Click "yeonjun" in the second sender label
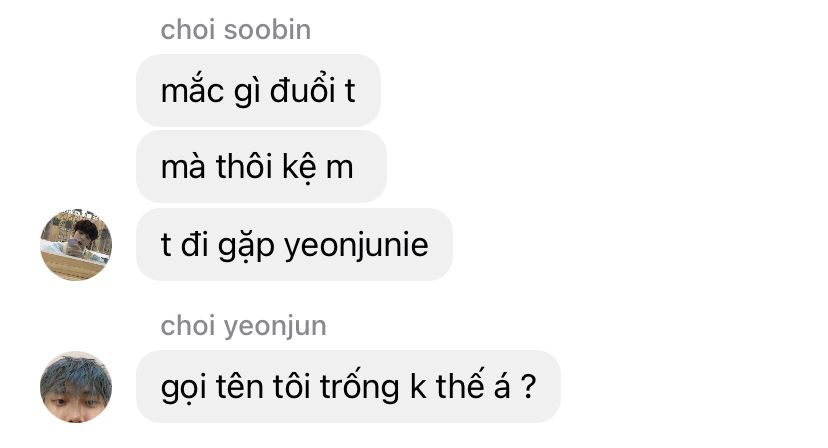Viewport: 828px width, 448px height. (275, 327)
